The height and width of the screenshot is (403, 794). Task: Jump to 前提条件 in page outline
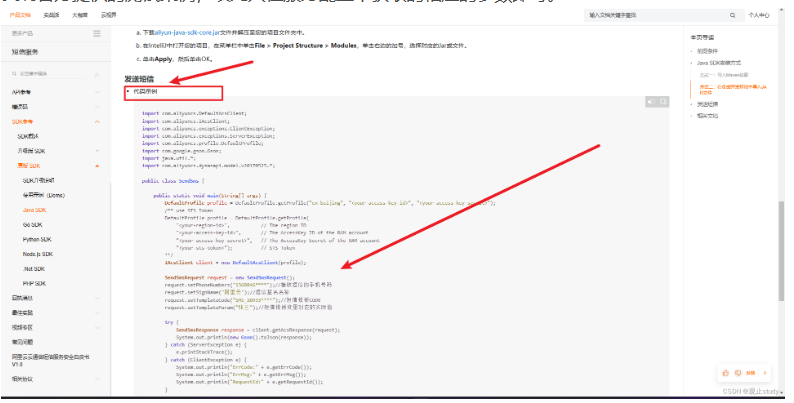click(707, 51)
